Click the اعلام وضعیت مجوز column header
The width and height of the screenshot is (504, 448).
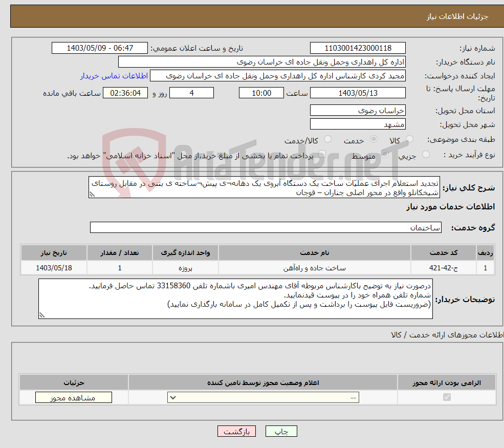pos(263,382)
